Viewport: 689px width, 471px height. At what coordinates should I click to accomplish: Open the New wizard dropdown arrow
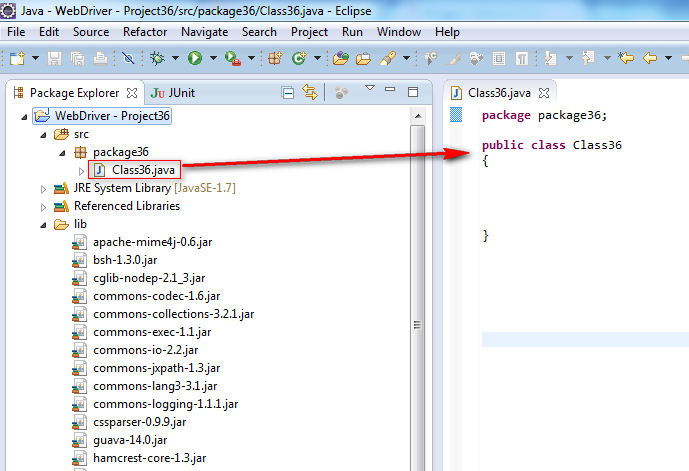[36, 58]
